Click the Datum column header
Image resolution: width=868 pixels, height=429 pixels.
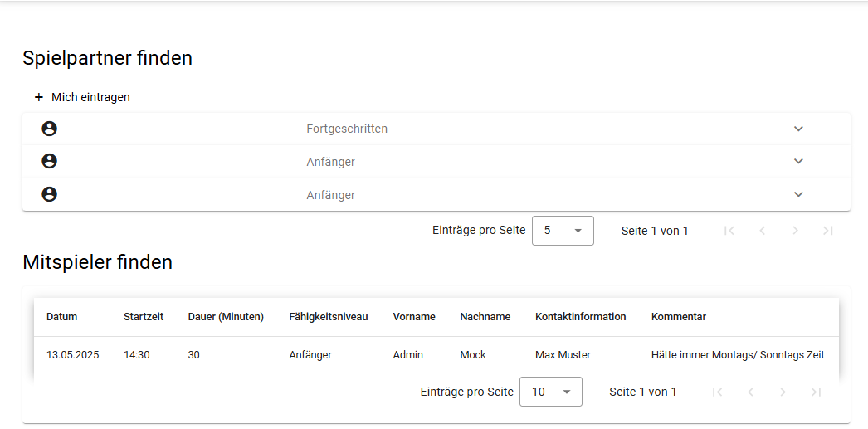tap(62, 317)
